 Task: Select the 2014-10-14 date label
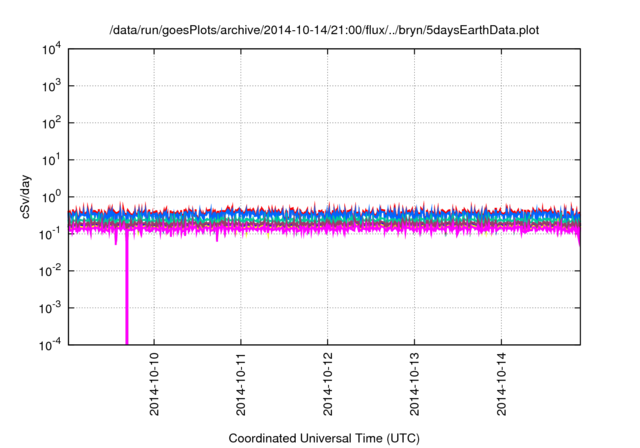(502, 384)
